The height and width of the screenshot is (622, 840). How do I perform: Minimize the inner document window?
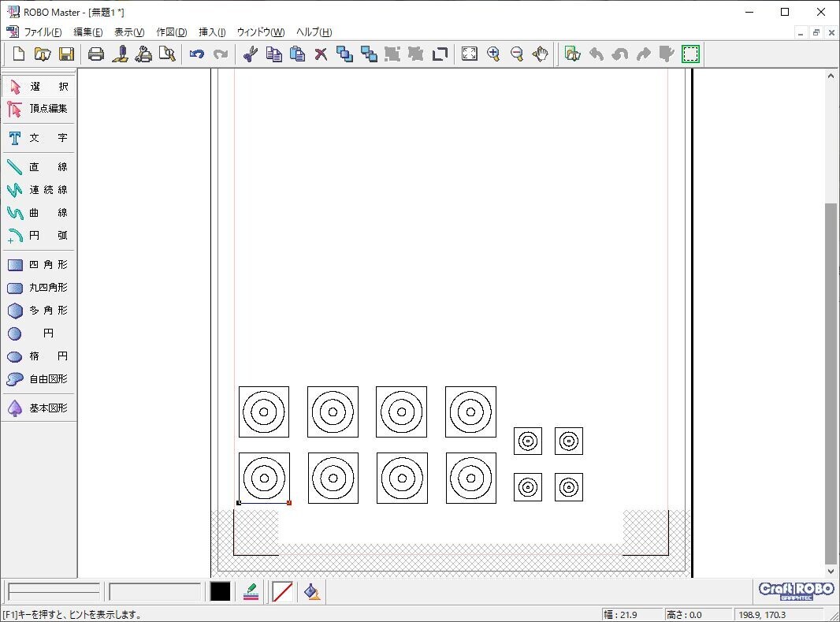[x=801, y=32]
